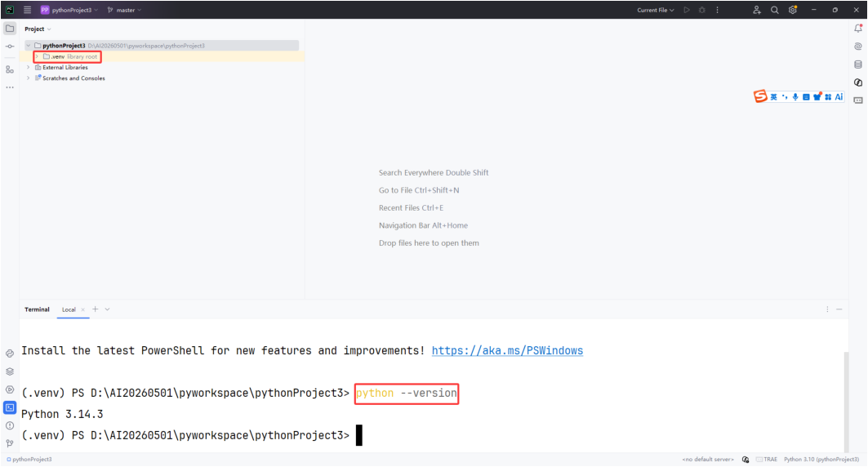Open the Commit tool window icon
The width and height of the screenshot is (868, 467).
10,47
